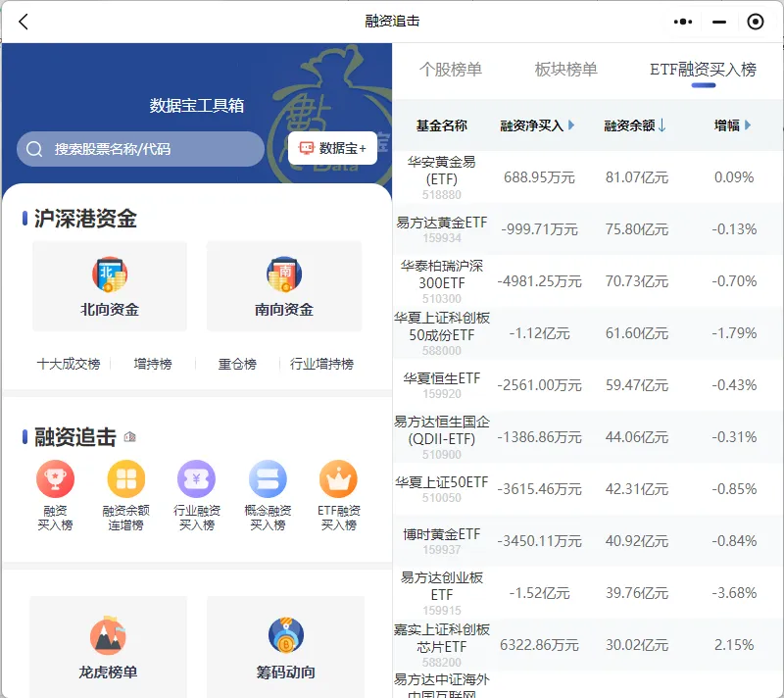Select 华夏恒生ETF fund name

click(442, 378)
